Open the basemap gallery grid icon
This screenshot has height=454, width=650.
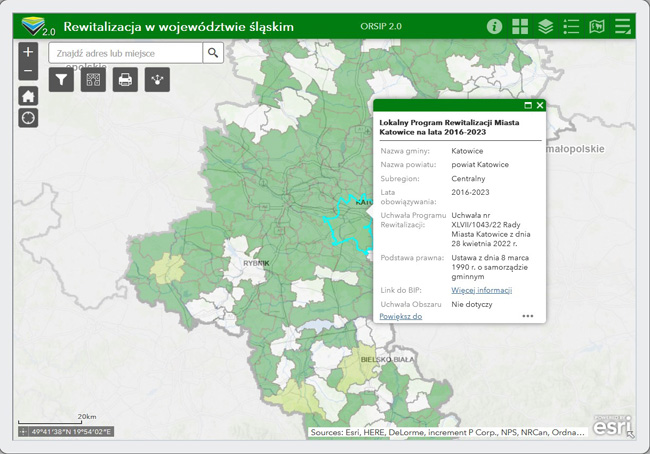520,27
